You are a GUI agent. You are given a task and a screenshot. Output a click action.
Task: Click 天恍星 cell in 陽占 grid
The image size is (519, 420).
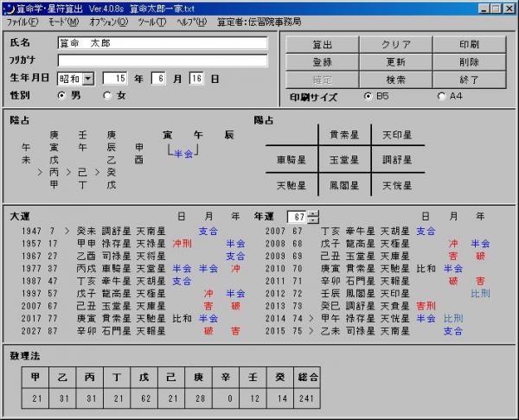(x=397, y=186)
